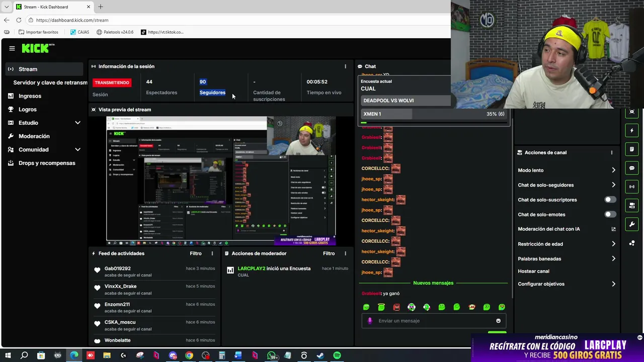Insert the halo angel emote
Viewport: 644px width, 362px height.
click(381, 307)
